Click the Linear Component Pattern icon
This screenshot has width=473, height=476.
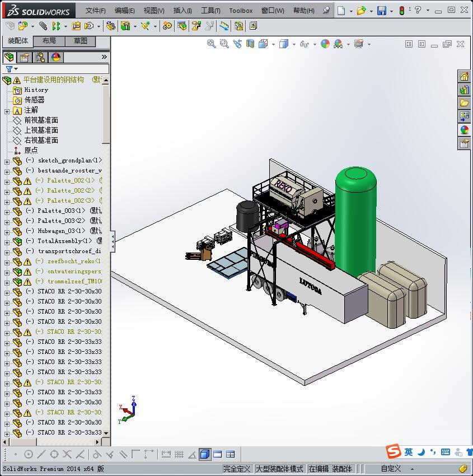pyautogui.click(x=56, y=26)
